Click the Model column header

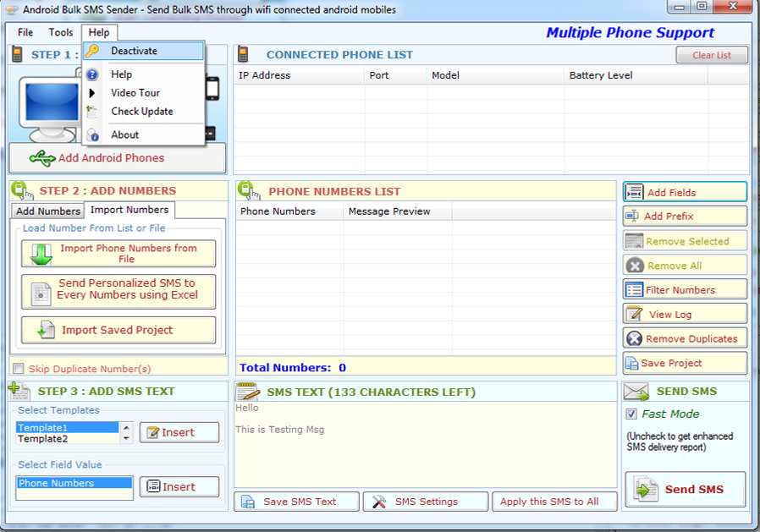(496, 75)
